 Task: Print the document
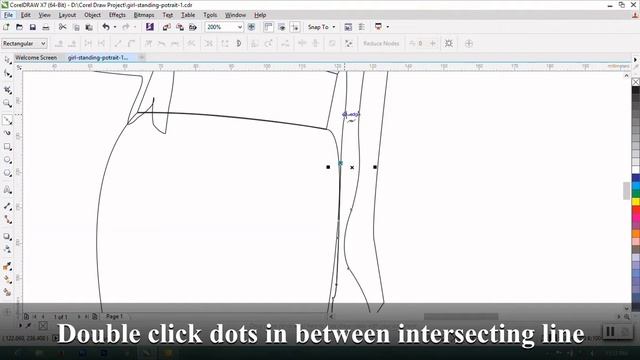[x=46, y=27]
